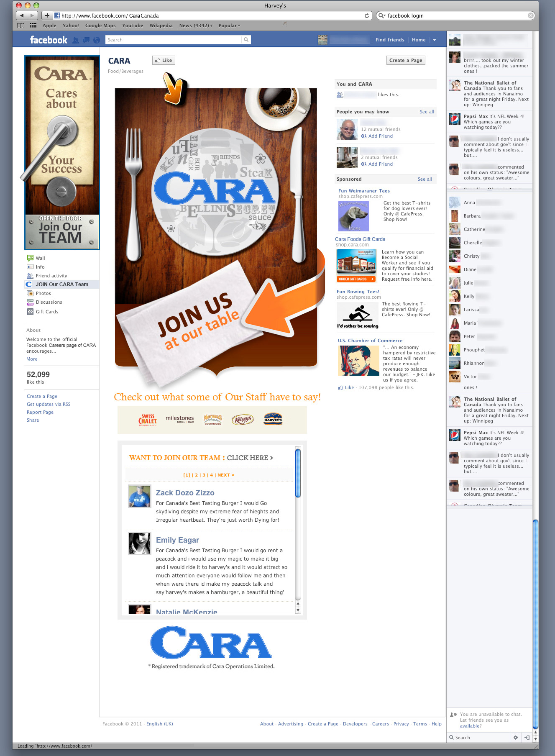Click the chat sidebar scrollbar thumb
555x756 pixels.
[x=535, y=623]
